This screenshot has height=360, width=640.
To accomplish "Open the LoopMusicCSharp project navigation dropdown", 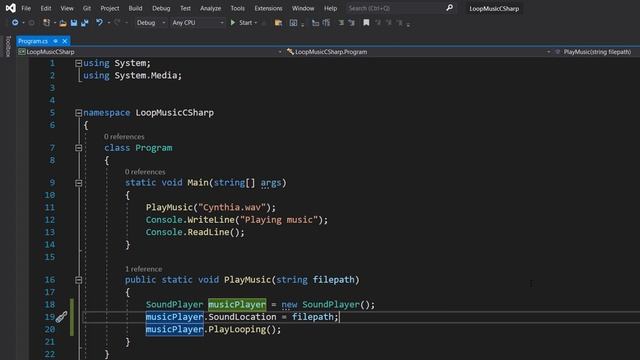I will tap(150, 52).
